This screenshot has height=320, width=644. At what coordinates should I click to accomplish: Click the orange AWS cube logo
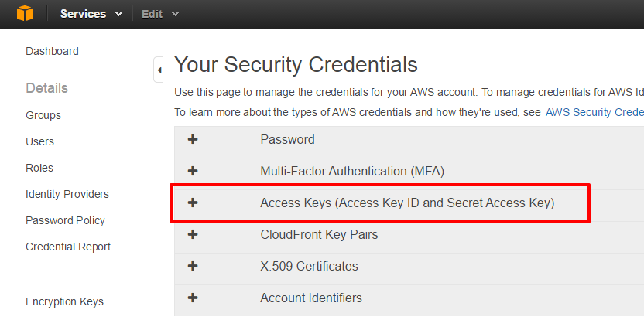25,14
